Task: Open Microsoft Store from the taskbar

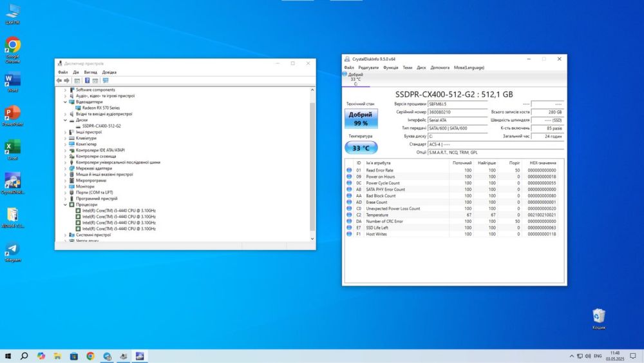Action: coord(74,356)
